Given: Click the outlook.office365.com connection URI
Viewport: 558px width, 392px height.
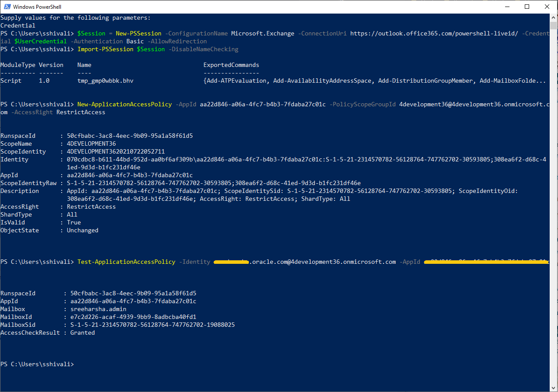Looking at the screenshot, I should 434,34.
